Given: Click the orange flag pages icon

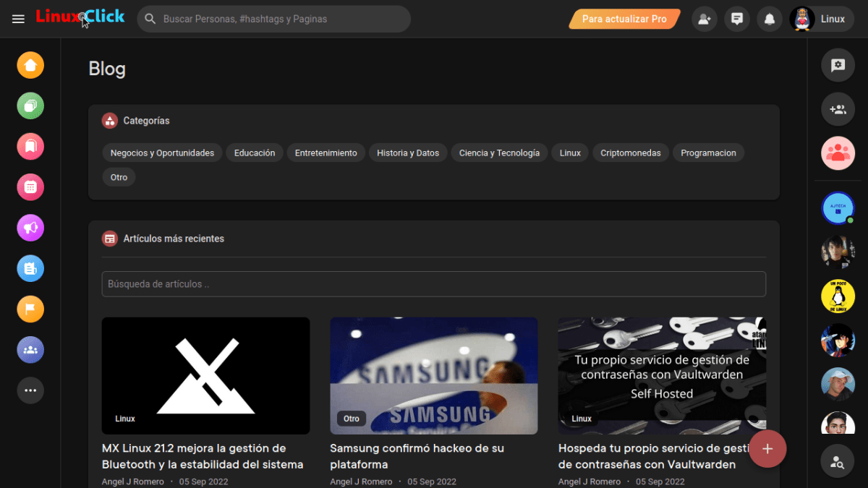Looking at the screenshot, I should click(x=30, y=309).
